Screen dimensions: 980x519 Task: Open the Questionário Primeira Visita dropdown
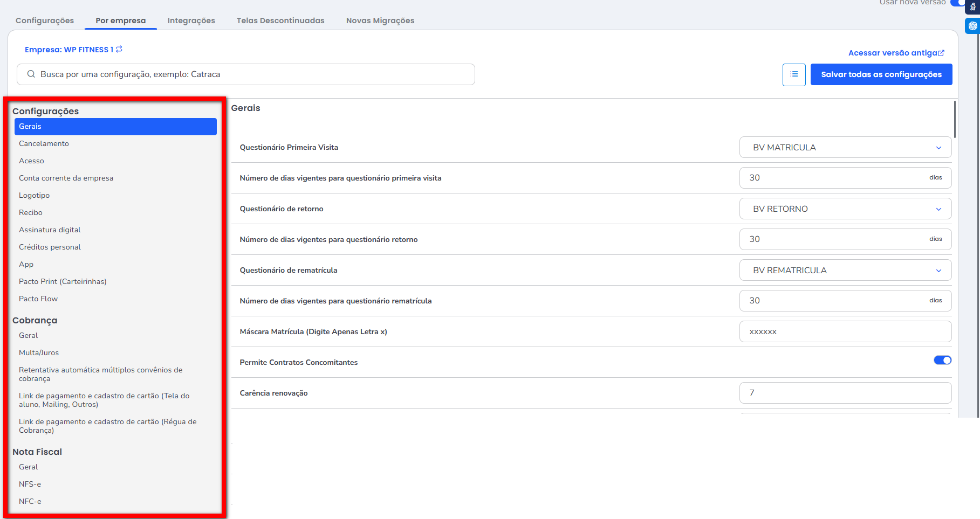[845, 147]
